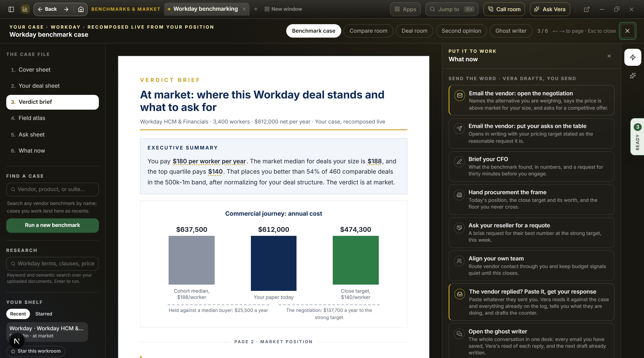Screen dimensions: 644x358
Task: Switch to Compare room tab
Action: click(368, 31)
